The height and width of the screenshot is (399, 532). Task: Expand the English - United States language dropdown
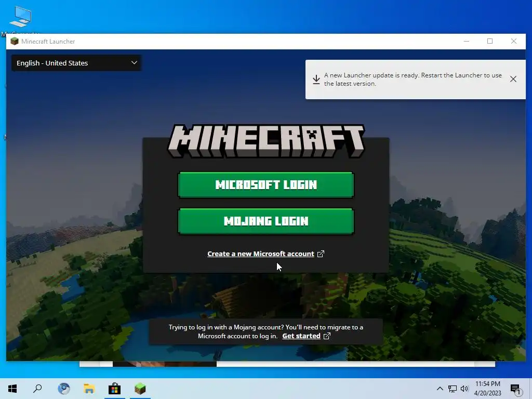(76, 63)
